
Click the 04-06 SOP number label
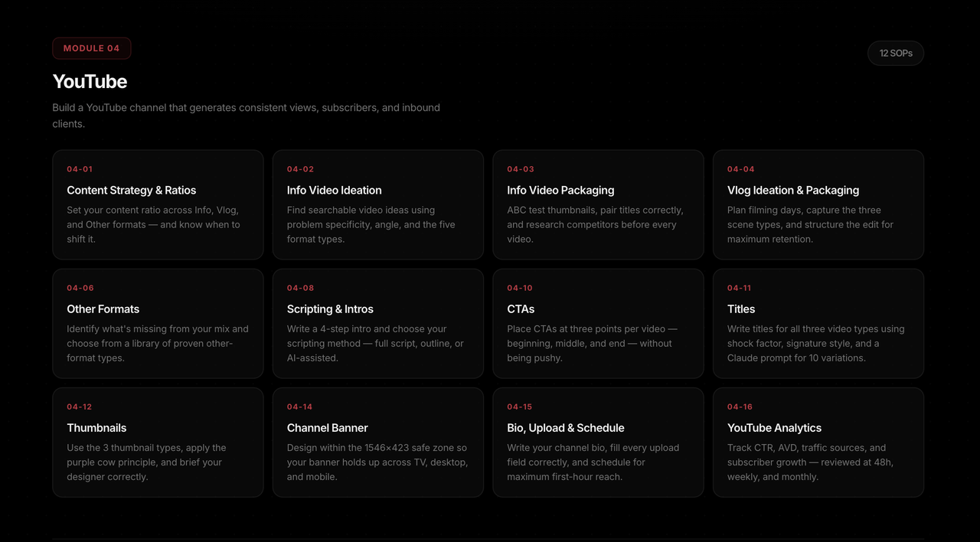point(80,288)
